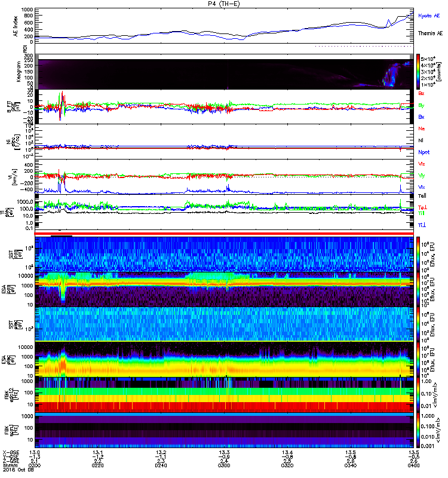Click the blue "Ti⊥" legend label
The image size is (448, 478).
pos(422,225)
